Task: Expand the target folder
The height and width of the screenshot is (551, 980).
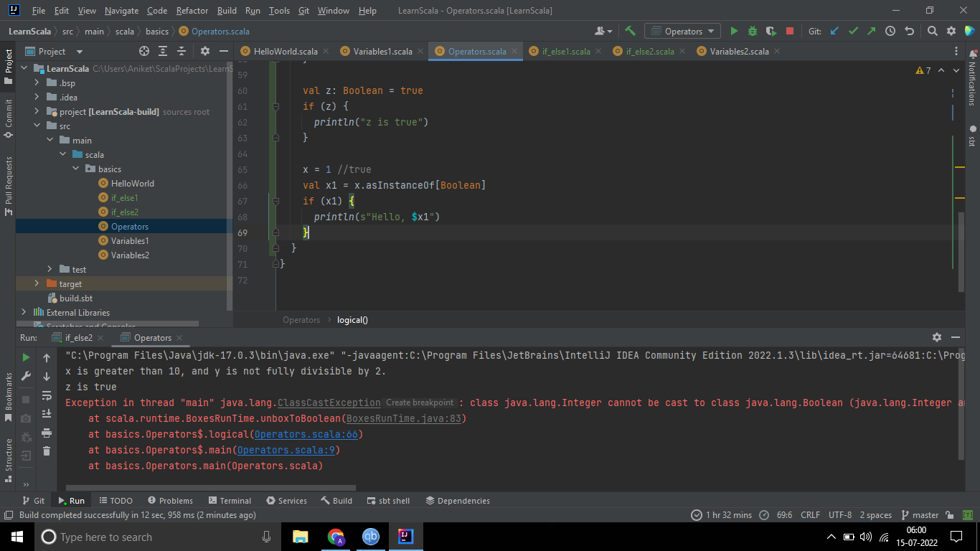Action: [x=37, y=283]
